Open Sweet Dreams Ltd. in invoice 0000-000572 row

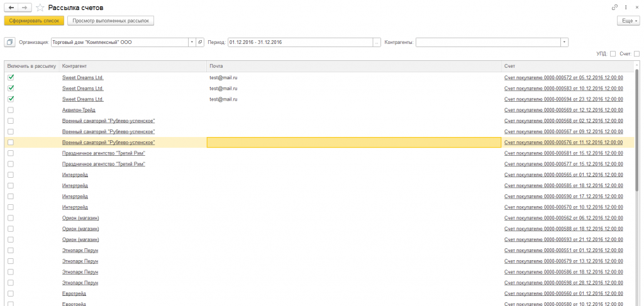[83, 77]
